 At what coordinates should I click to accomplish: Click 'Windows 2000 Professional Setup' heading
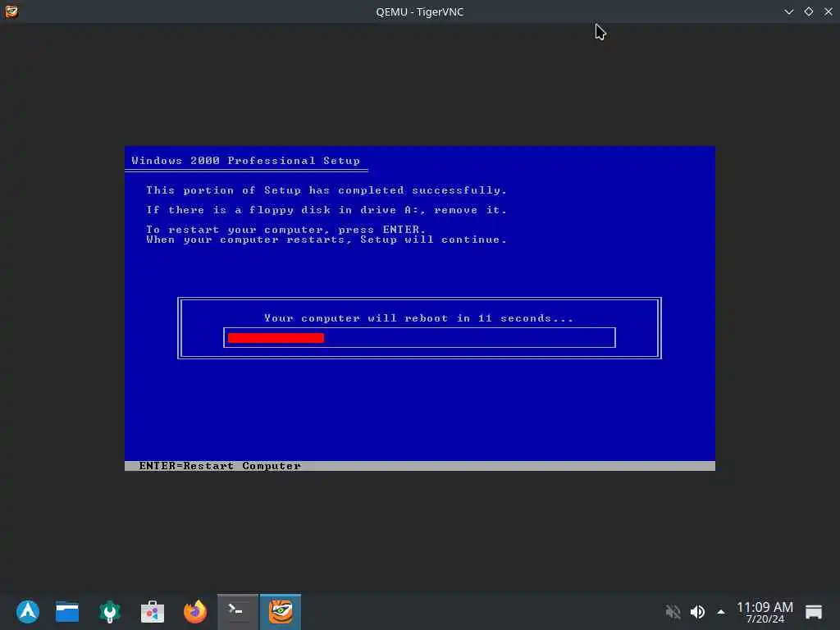(245, 161)
